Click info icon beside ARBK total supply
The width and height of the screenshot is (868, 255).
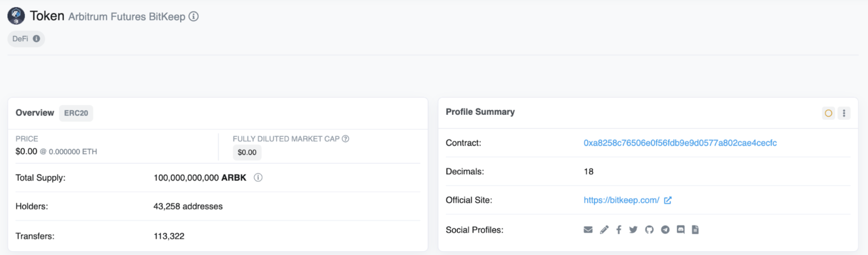tap(258, 178)
